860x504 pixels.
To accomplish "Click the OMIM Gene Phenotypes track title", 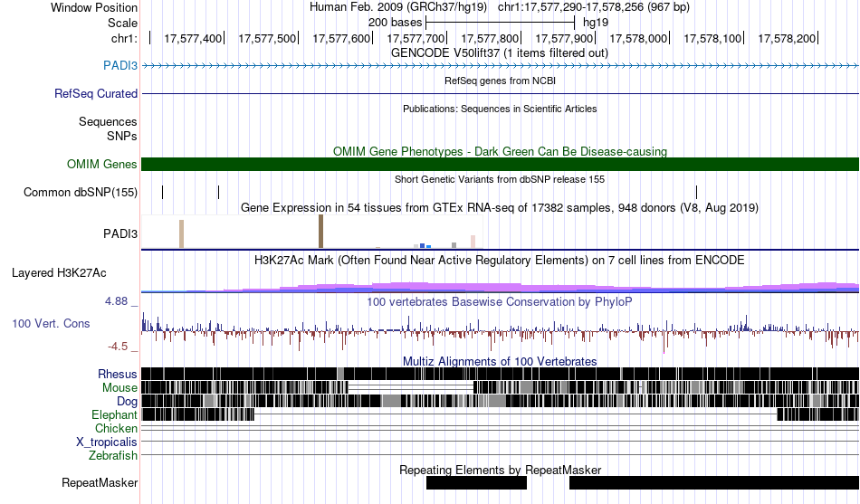I will pyautogui.click(x=501, y=151).
